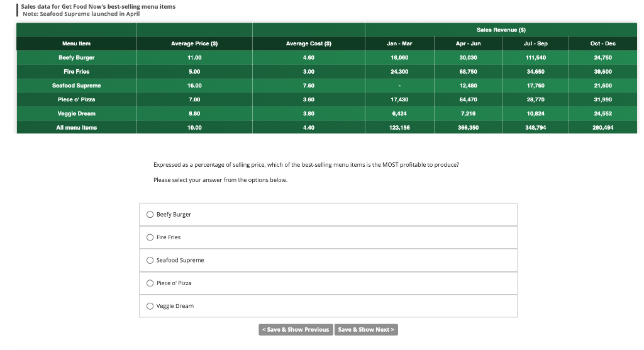Click the Sales Revenue ($) header cell

click(501, 30)
